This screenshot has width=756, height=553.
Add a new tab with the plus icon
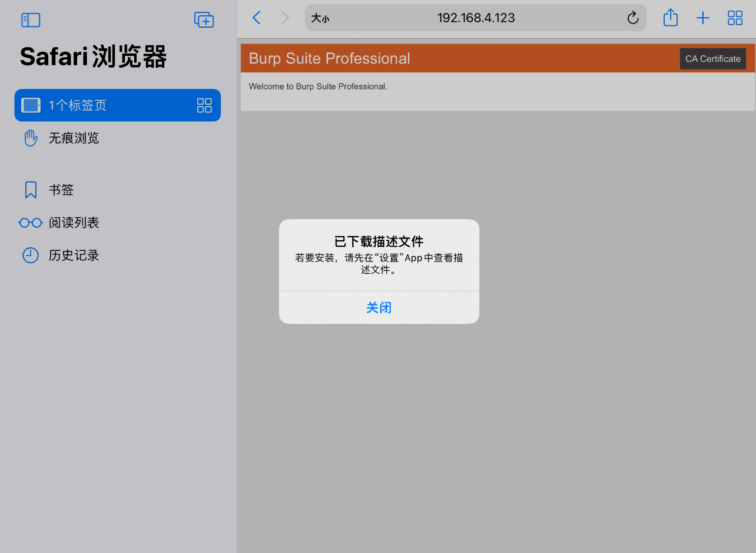pos(703,18)
